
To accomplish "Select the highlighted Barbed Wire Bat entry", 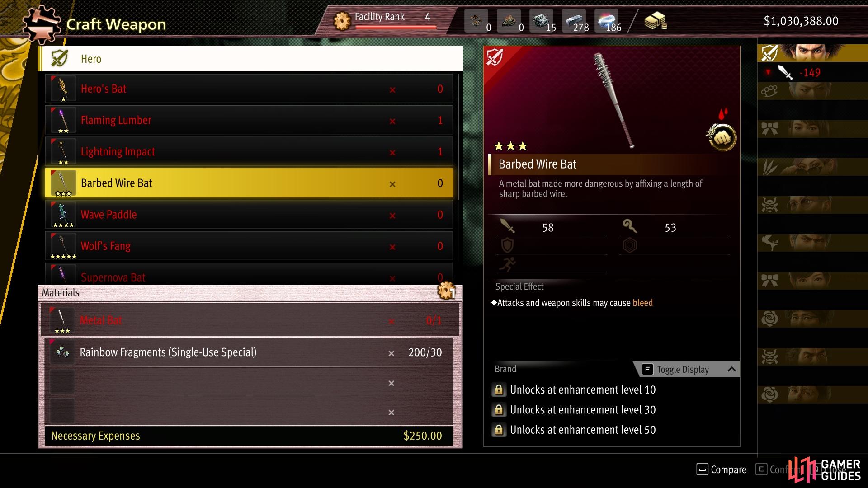I will click(x=249, y=183).
